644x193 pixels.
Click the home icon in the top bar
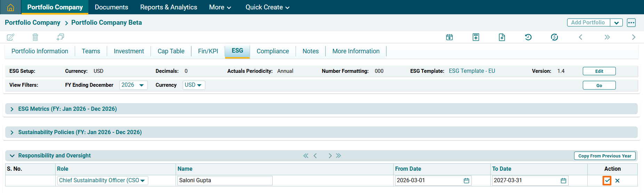(x=11, y=7)
